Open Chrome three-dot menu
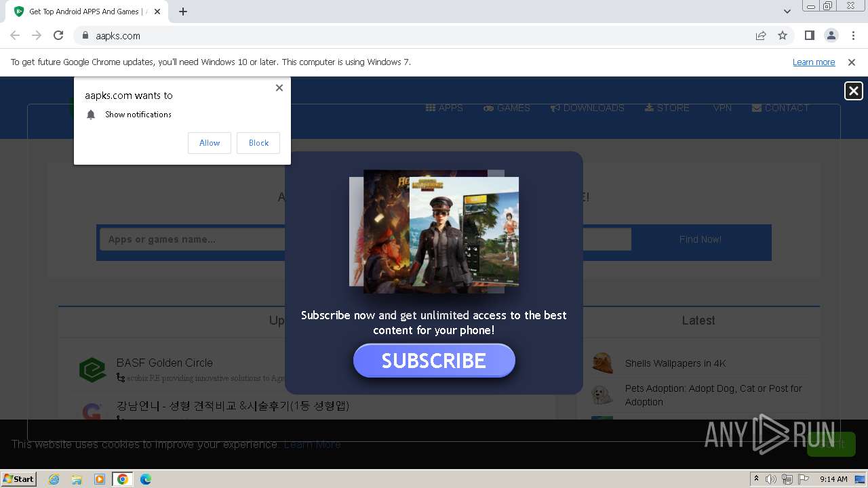The width and height of the screenshot is (868, 488). pos(852,35)
